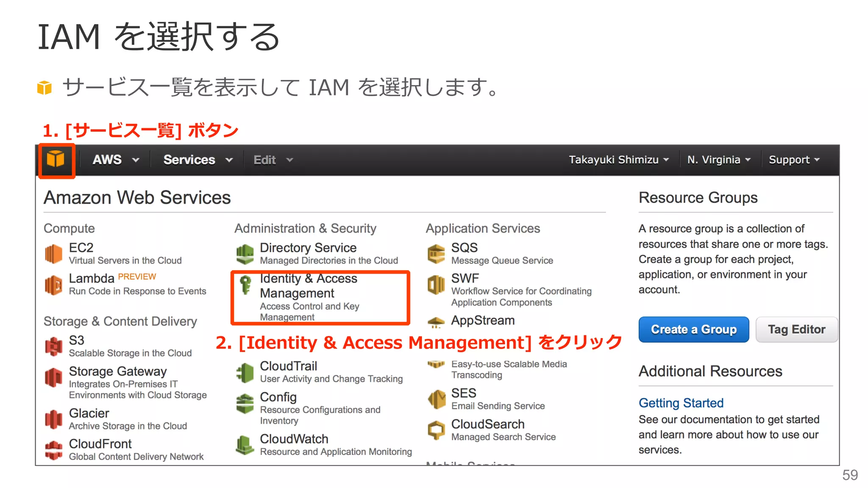This screenshot has width=868, height=488.
Task: Click 'Virtual Servers in the Cloud' text
Action: tap(125, 261)
